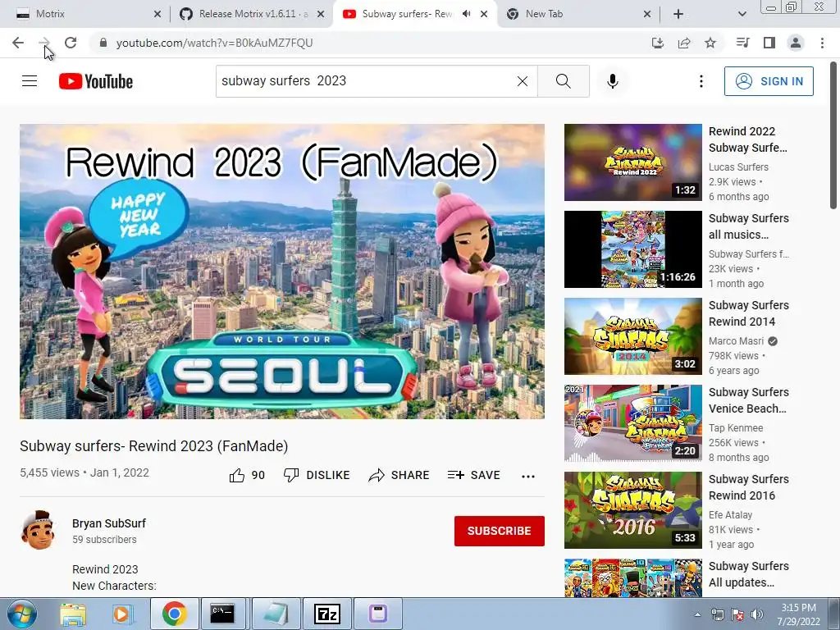Open Rewind 2016 thumbnail (5:33)

(632, 510)
